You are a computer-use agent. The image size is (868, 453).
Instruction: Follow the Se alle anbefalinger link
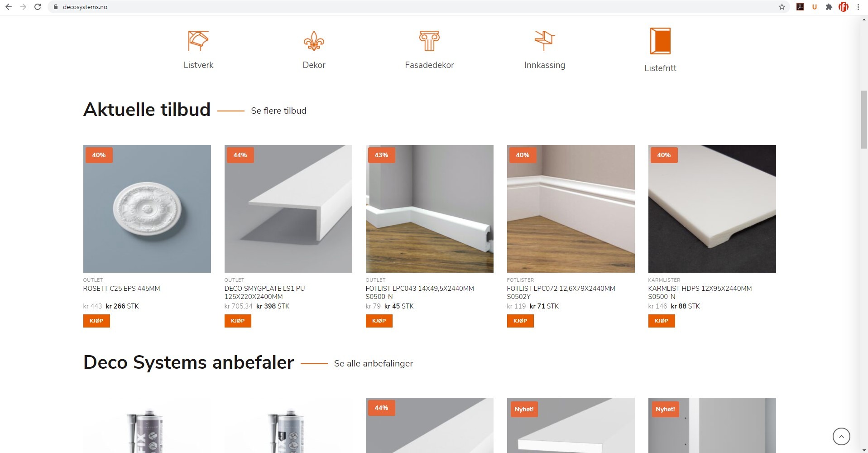coord(374,363)
